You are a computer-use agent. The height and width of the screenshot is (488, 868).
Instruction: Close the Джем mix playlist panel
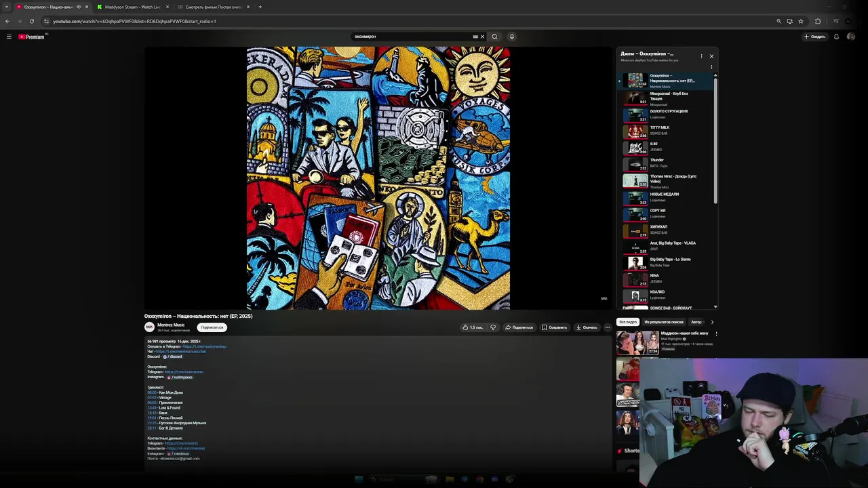pos(711,56)
